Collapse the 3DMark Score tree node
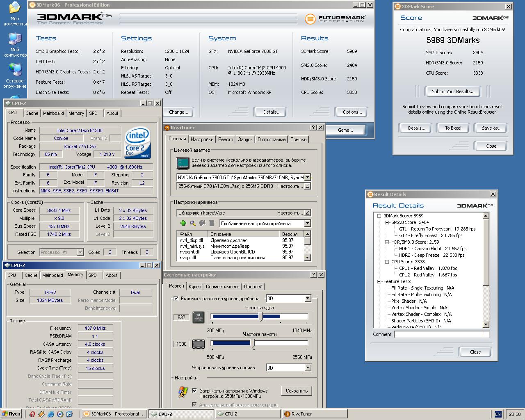The height and width of the screenshot is (420, 525). click(379, 216)
